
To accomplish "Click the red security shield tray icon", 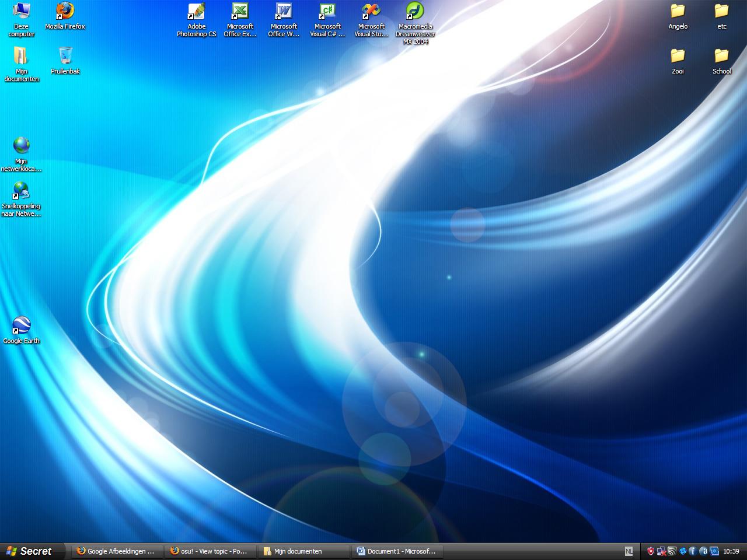I will (651, 551).
